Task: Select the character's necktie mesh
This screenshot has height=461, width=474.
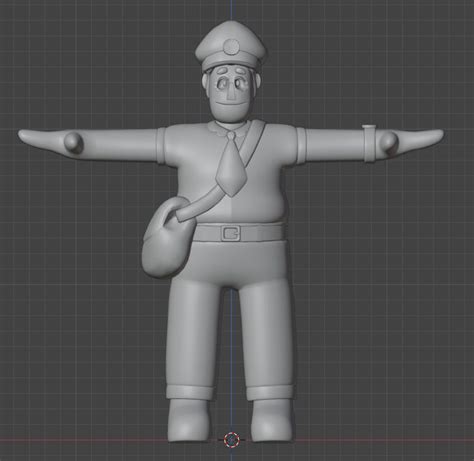Action: click(x=231, y=164)
